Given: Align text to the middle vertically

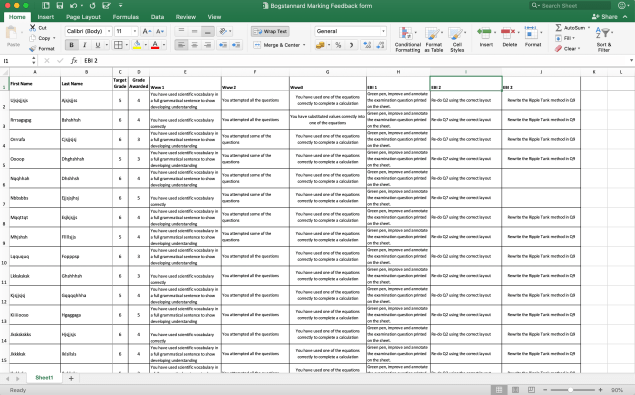Looking at the screenshot, I should click(x=194, y=31).
